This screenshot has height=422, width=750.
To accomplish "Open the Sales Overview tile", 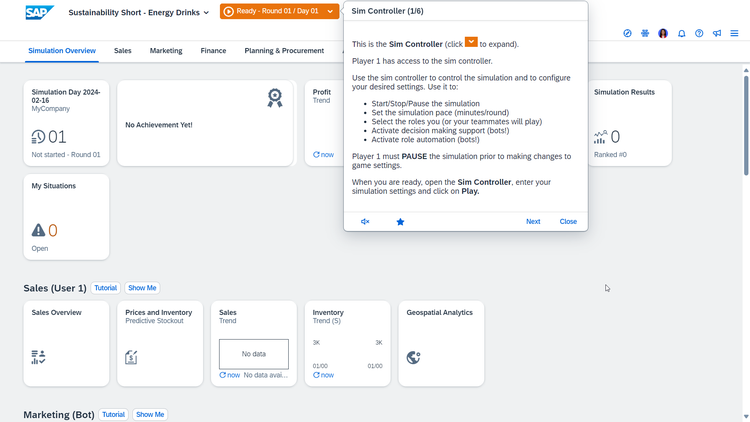I will [x=66, y=344].
